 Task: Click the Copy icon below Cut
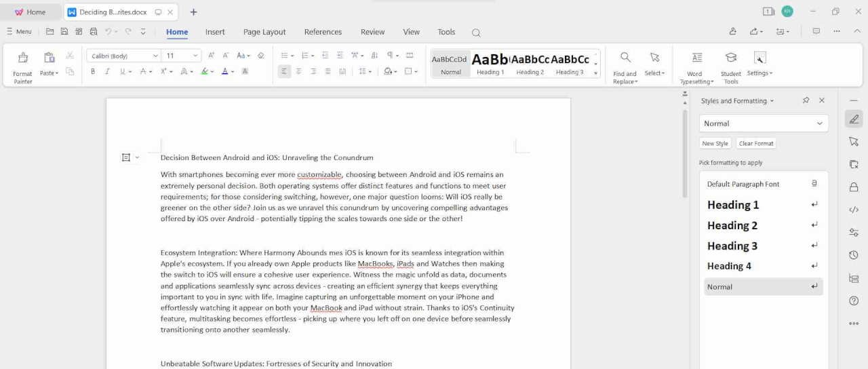(69, 71)
